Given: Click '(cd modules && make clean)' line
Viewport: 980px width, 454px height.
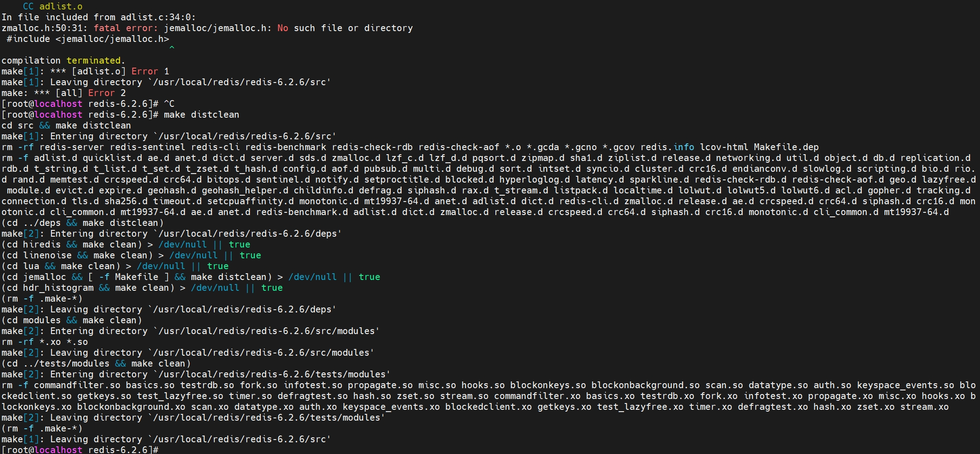Looking at the screenshot, I should click(72, 320).
